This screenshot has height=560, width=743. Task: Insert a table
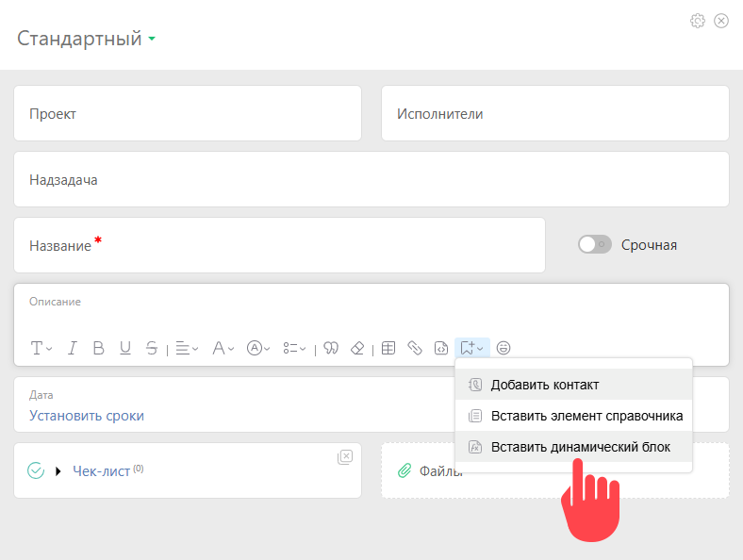pyautogui.click(x=388, y=348)
